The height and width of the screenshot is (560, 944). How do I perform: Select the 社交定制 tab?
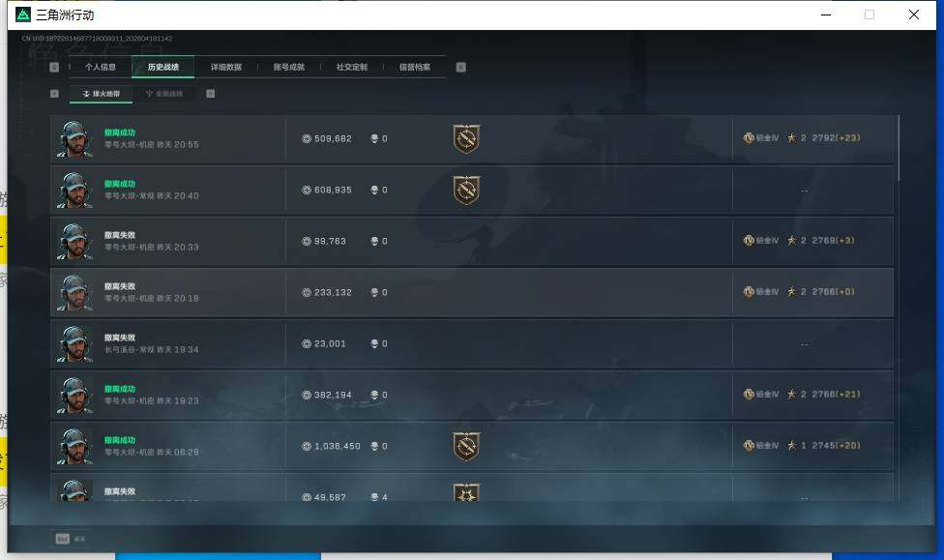(352, 67)
